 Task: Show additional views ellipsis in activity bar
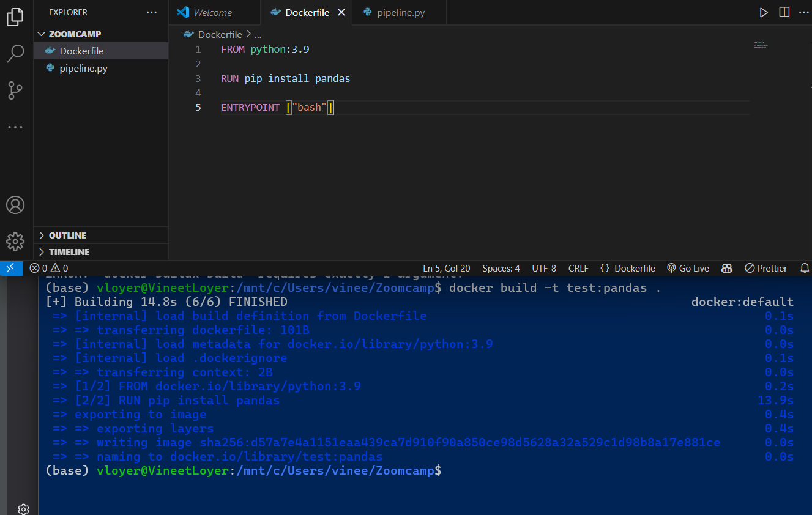click(x=15, y=127)
